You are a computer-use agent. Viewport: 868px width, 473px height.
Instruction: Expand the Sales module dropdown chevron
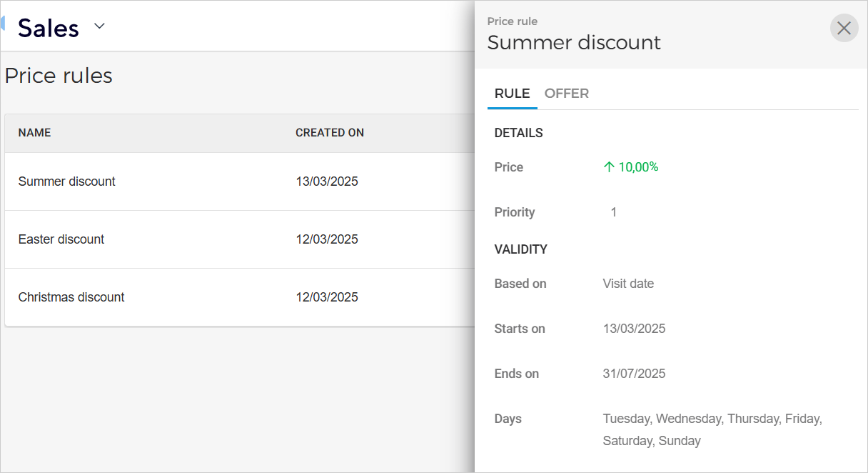pyautogui.click(x=100, y=26)
